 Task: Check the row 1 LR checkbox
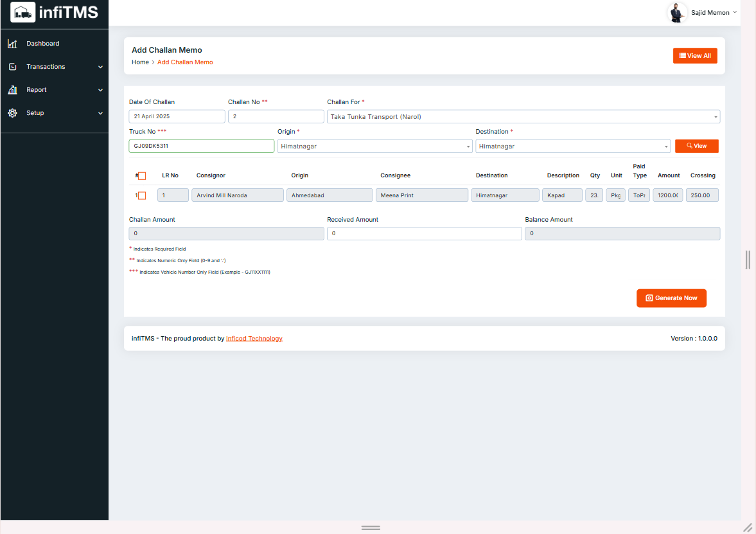[x=142, y=195]
